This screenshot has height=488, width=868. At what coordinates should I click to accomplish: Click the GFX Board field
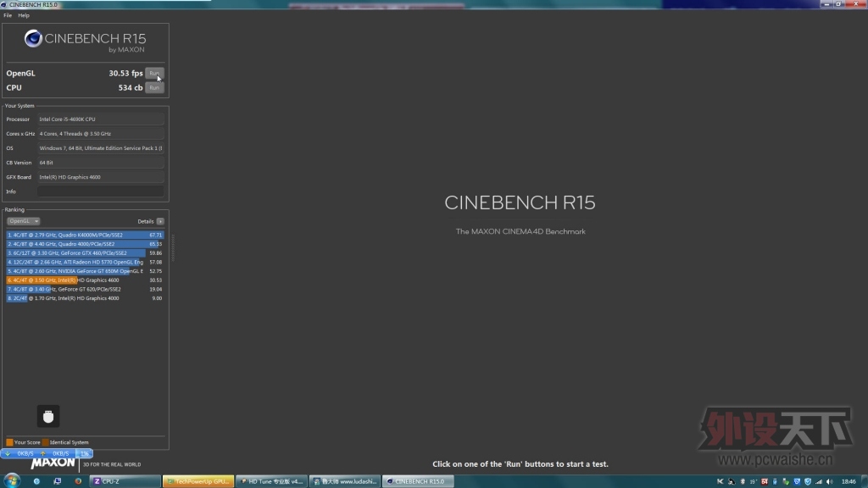coord(101,177)
